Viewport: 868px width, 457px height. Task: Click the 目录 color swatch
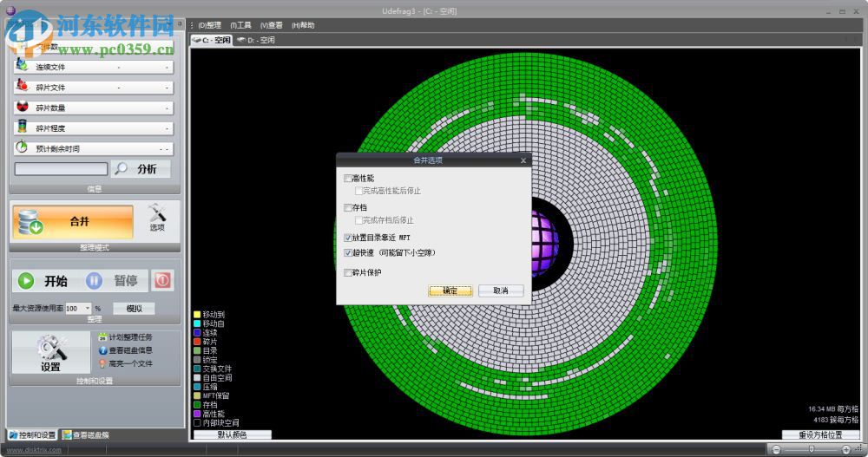(196, 351)
